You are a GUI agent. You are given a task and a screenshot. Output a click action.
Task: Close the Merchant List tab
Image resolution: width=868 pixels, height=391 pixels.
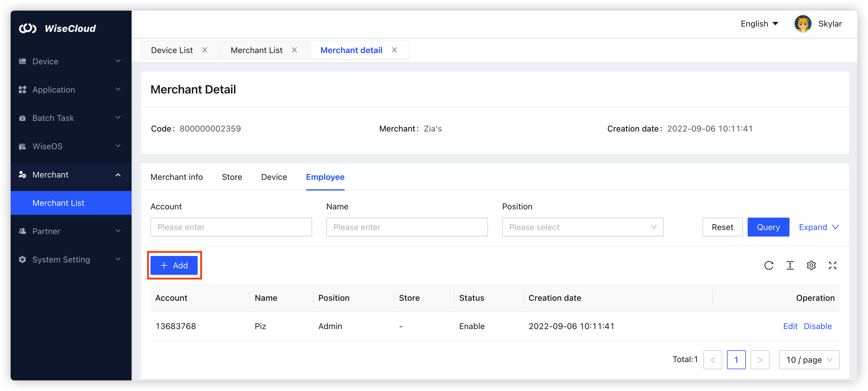[x=294, y=50]
